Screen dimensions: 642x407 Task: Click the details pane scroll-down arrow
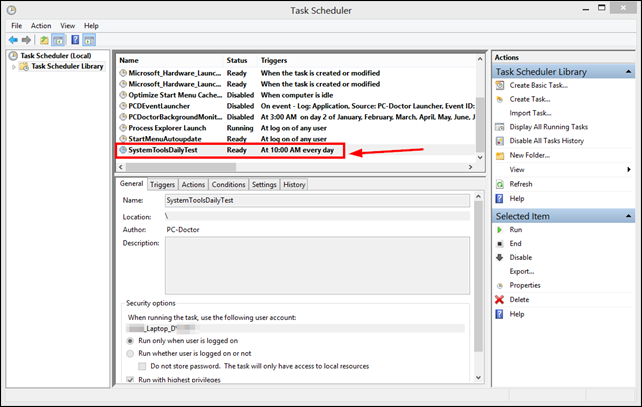click(x=478, y=378)
